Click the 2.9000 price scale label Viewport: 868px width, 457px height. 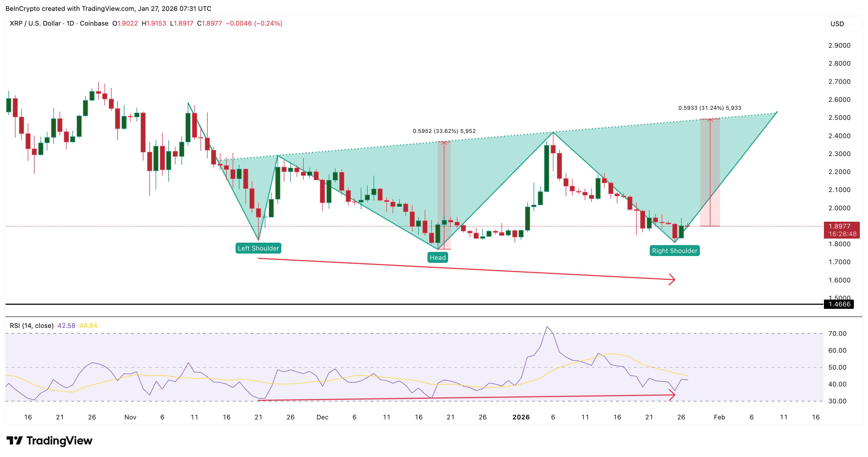[x=840, y=45]
